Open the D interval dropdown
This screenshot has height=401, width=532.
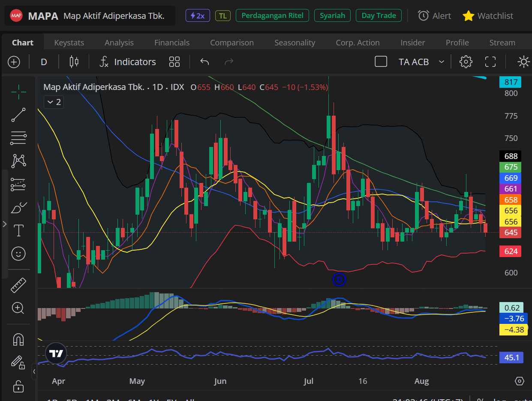pyautogui.click(x=44, y=62)
